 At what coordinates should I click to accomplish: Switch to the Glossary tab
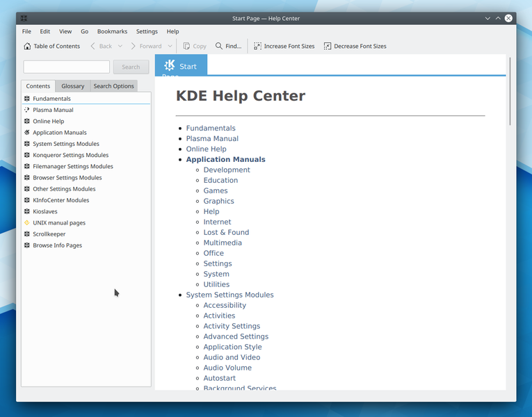click(72, 86)
